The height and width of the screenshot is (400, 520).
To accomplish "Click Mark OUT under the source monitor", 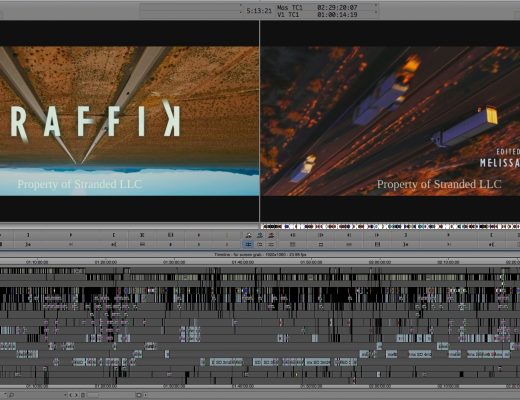I will (x=114, y=235).
